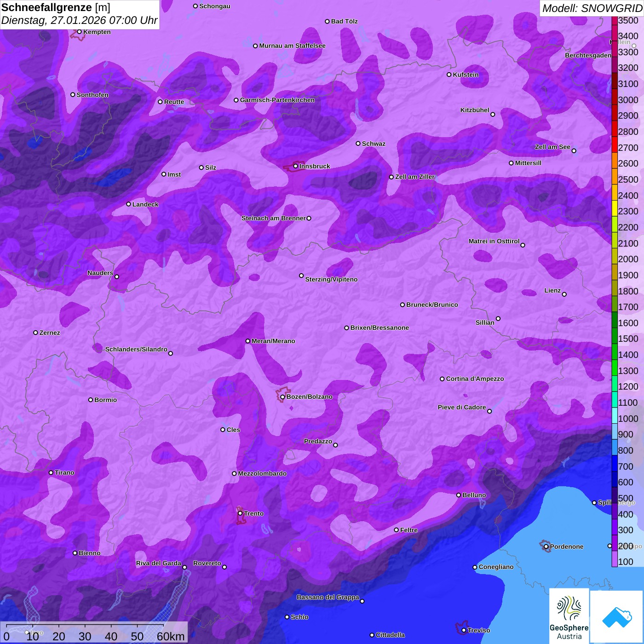Click the Zernez label
The width and height of the screenshot is (644, 644).
50,333
